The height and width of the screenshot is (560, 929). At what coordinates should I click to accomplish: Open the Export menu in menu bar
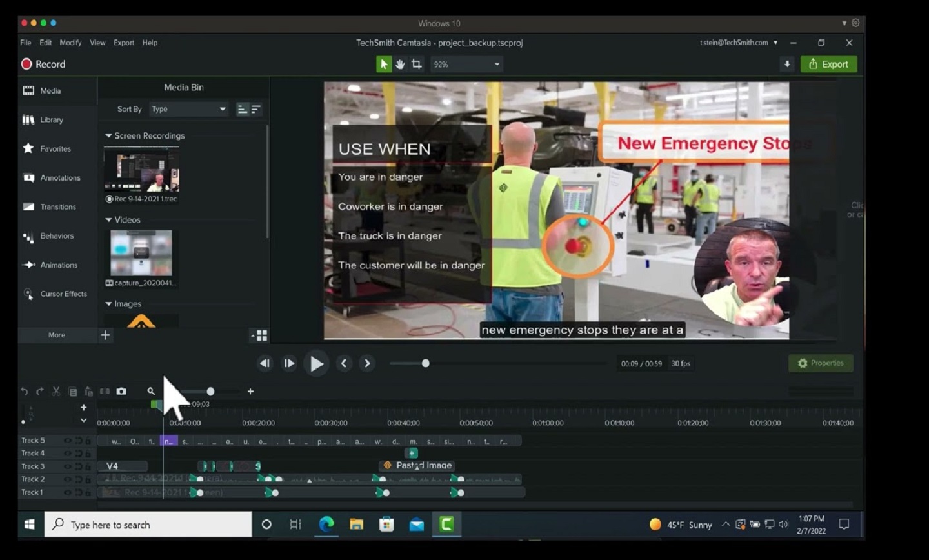(124, 43)
